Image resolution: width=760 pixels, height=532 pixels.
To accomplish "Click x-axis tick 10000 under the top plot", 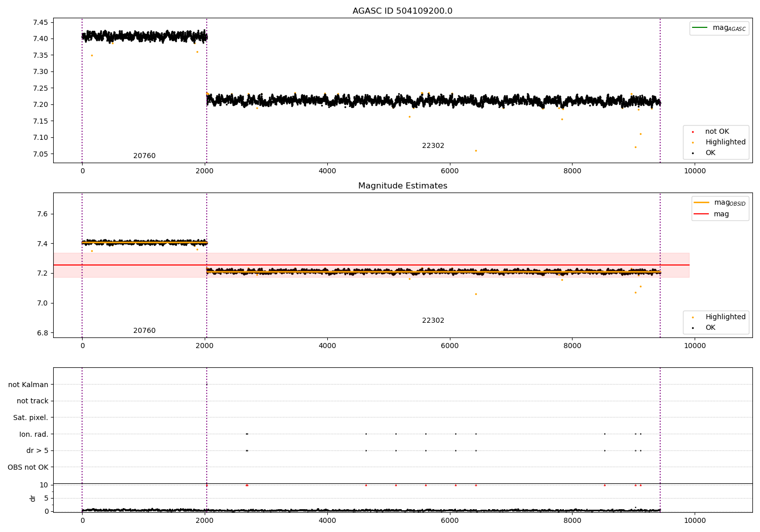I will coord(695,171).
